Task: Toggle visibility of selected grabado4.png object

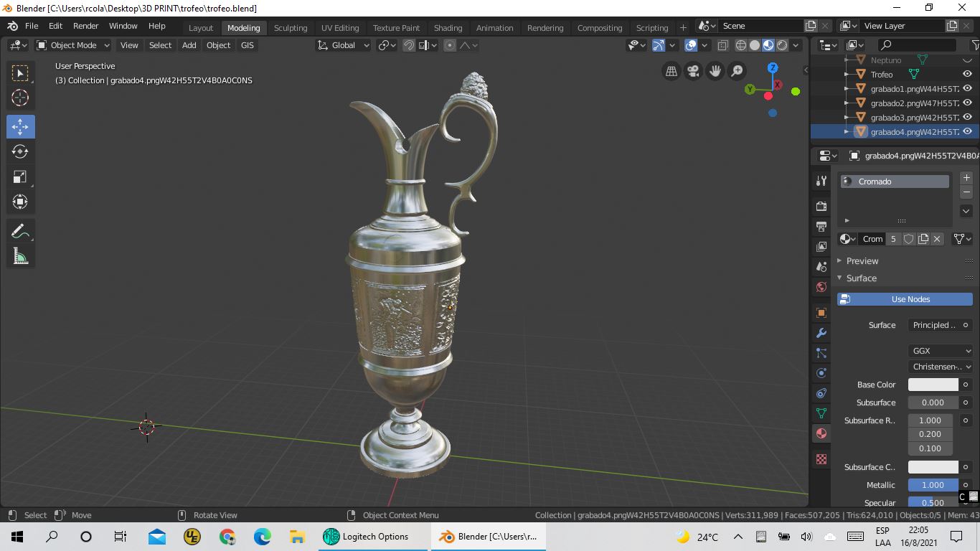Action: pyautogui.click(x=967, y=132)
